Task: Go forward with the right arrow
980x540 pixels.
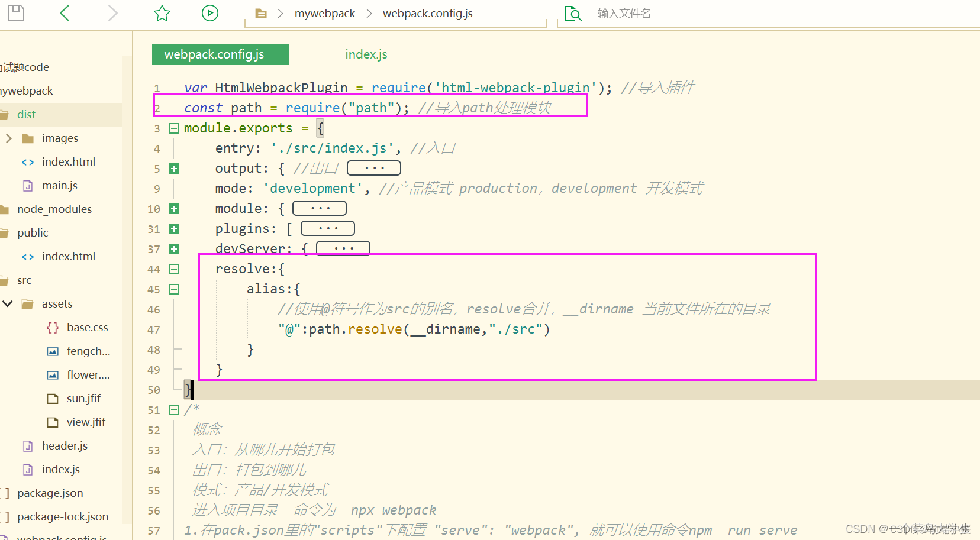Action: [112, 13]
